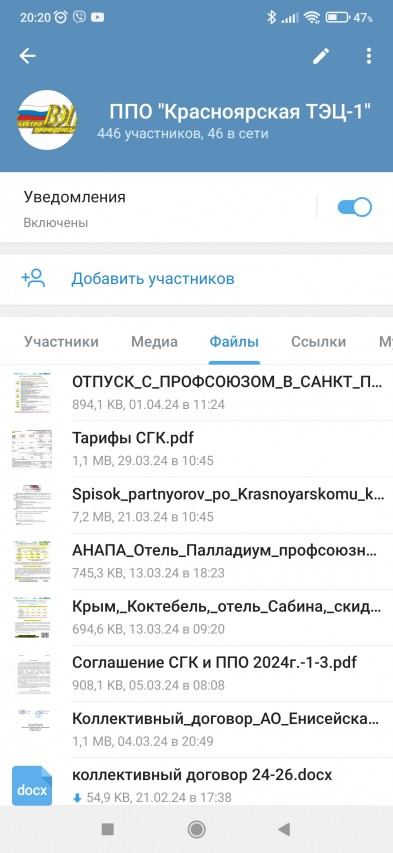Tap the Bluetooth status icon
Screen dimensions: 393x853
(x=271, y=17)
